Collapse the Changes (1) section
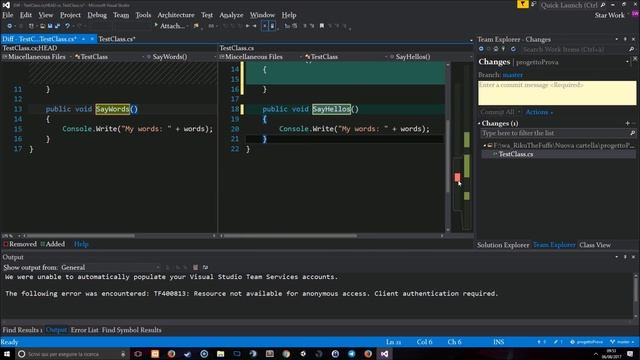 pyautogui.click(x=480, y=123)
